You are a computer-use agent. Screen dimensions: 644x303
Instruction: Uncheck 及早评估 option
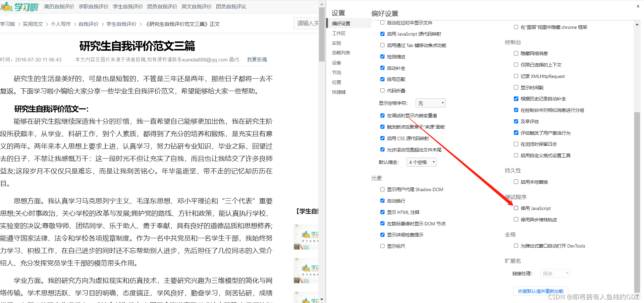point(516,122)
